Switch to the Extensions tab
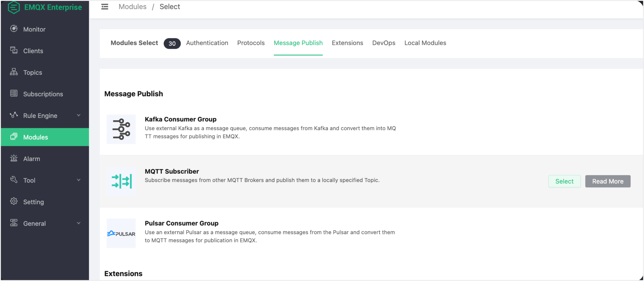 pos(347,43)
